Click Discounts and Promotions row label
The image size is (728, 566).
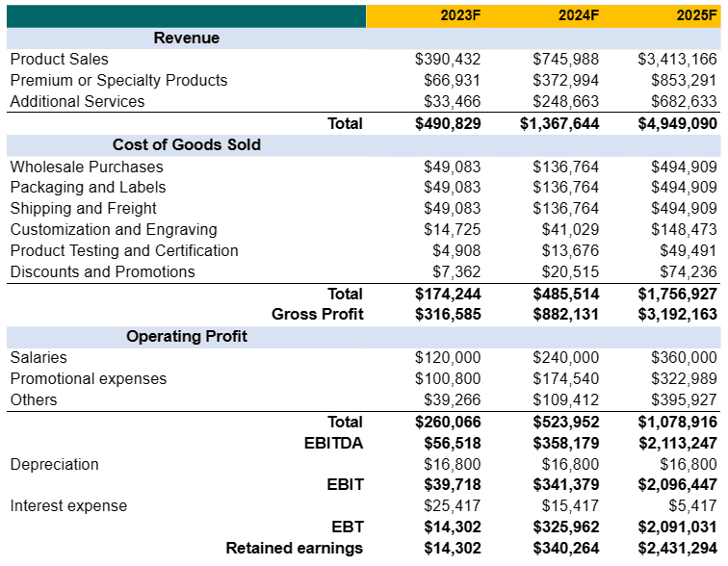click(x=103, y=271)
